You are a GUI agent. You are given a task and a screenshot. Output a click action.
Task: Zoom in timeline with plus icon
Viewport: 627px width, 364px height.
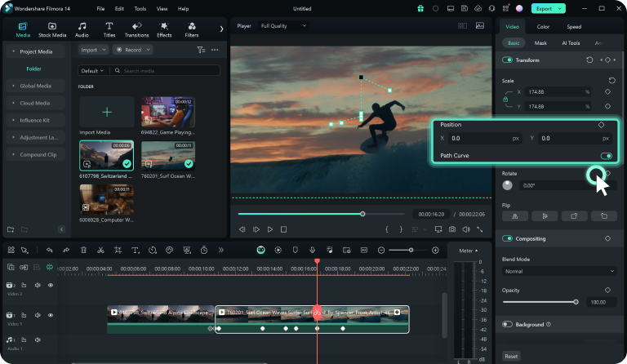[x=435, y=250]
